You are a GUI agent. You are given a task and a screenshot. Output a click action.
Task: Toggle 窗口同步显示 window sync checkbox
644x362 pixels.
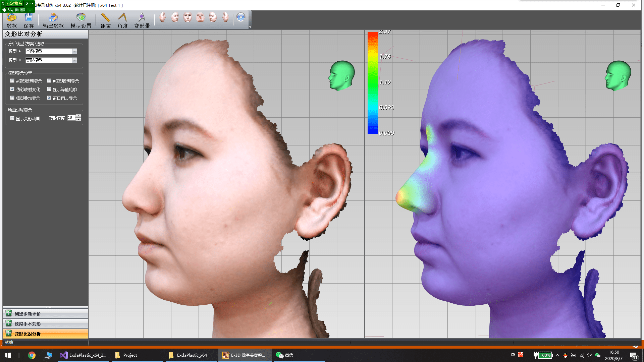tap(49, 98)
